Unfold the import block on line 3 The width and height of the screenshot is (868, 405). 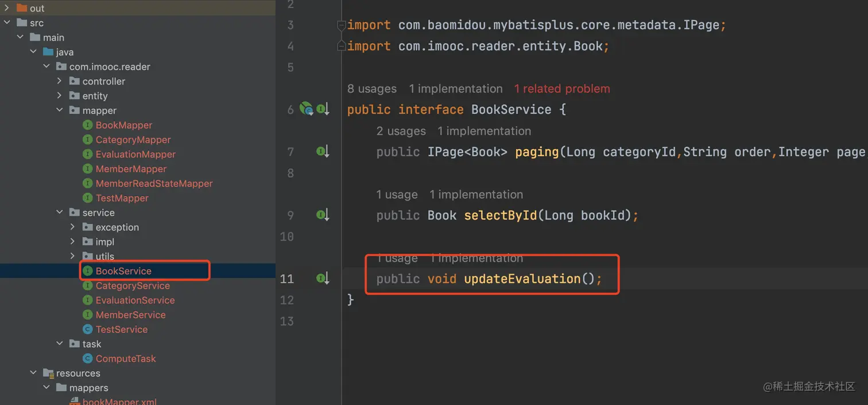pyautogui.click(x=342, y=25)
